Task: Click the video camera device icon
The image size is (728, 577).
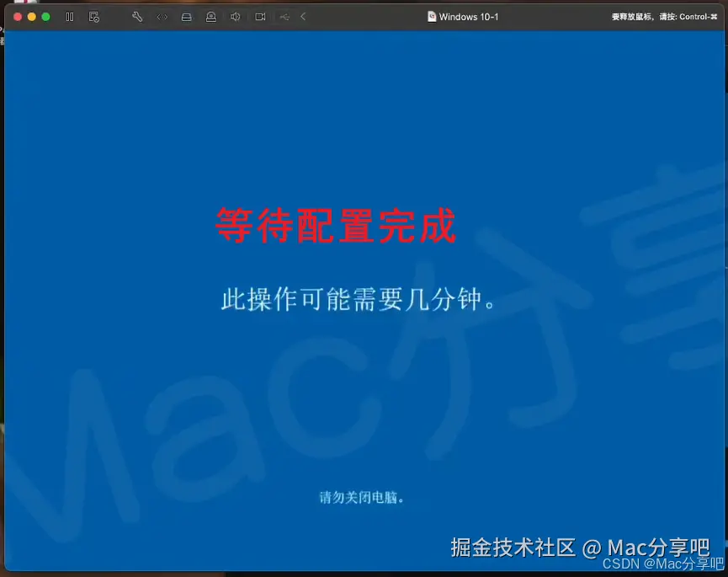Action: click(x=260, y=16)
